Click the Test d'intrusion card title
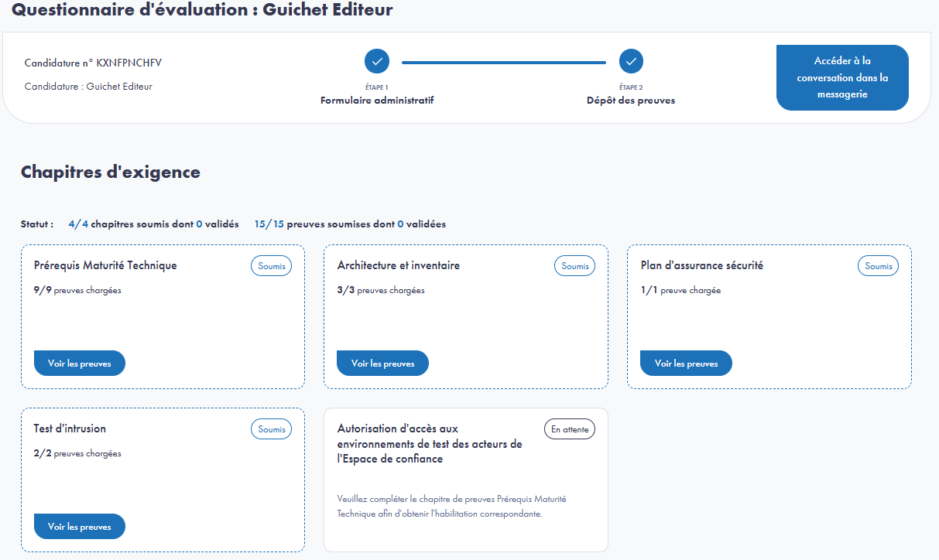Viewport: 939px width, 560px height. click(x=70, y=429)
